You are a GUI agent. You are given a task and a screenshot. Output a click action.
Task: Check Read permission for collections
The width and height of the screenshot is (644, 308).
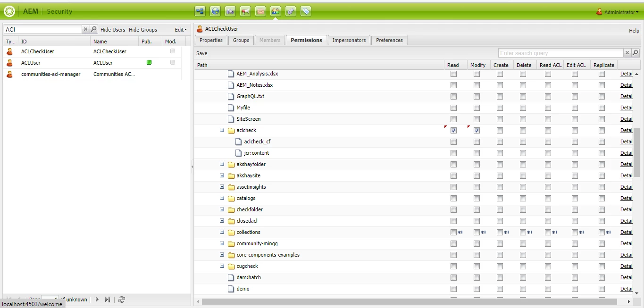[453, 232]
